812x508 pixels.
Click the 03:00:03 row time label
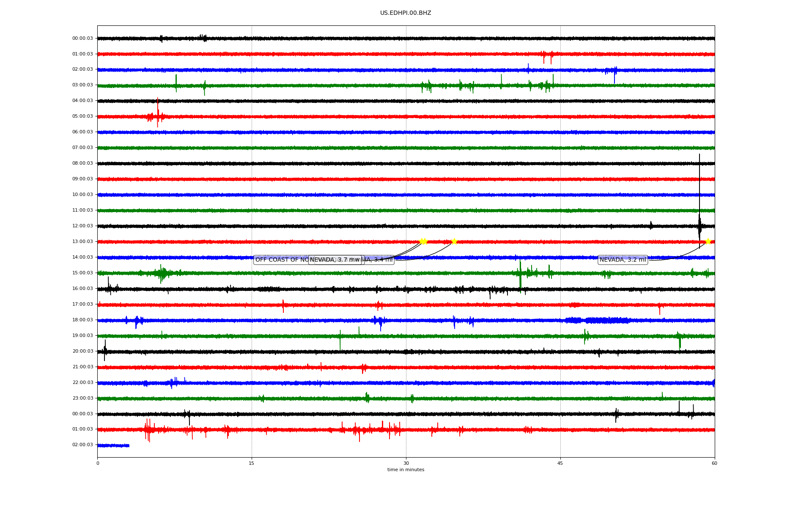tap(82, 85)
